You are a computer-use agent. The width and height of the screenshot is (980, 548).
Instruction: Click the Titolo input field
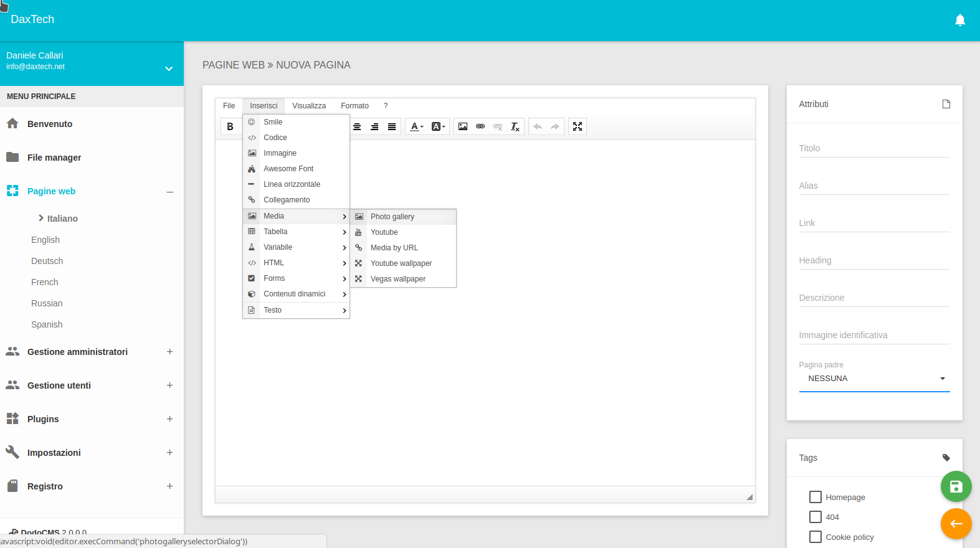[874, 148]
